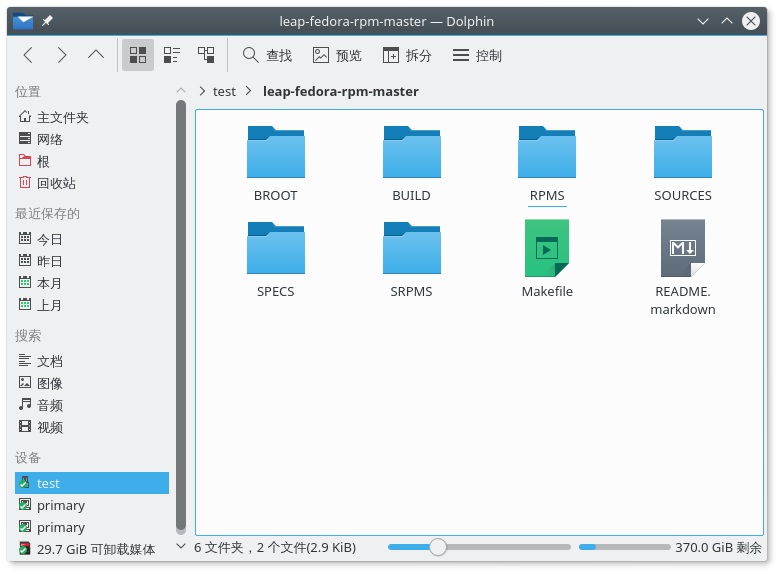This screenshot has width=780, height=574.
Task: Search for 文档 documents
Action: pos(92,361)
